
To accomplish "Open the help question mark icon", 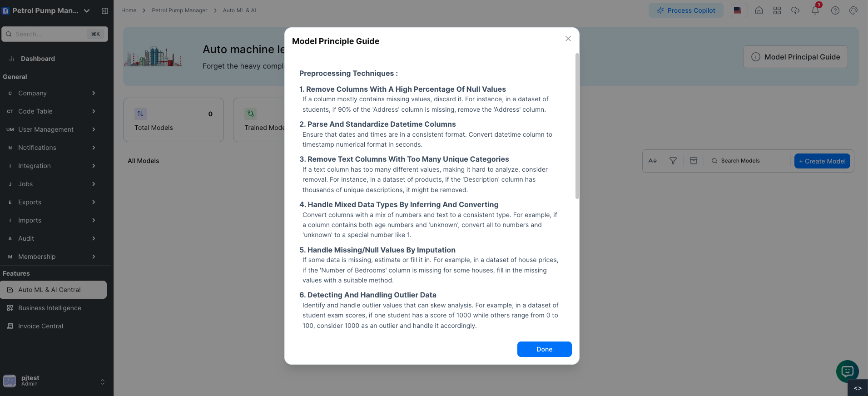I will tap(835, 10).
